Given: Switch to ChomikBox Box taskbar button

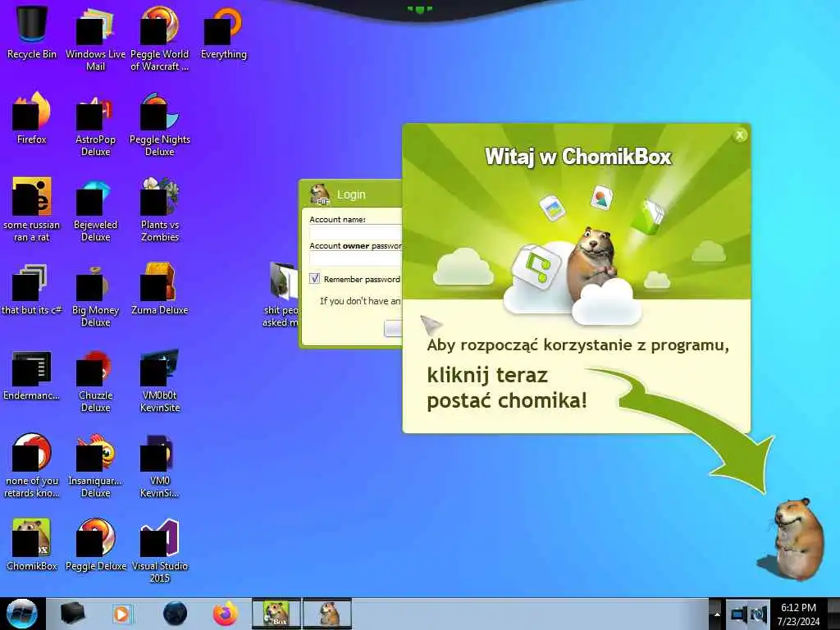Looking at the screenshot, I should click(276, 614).
